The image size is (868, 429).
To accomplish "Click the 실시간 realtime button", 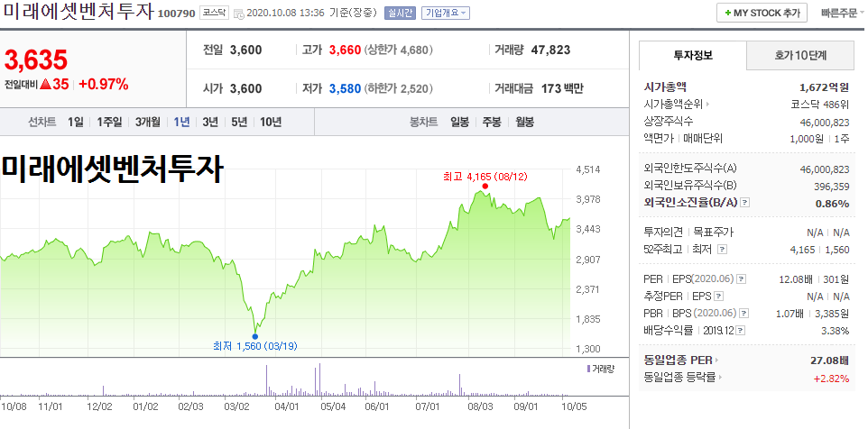I will (x=400, y=13).
